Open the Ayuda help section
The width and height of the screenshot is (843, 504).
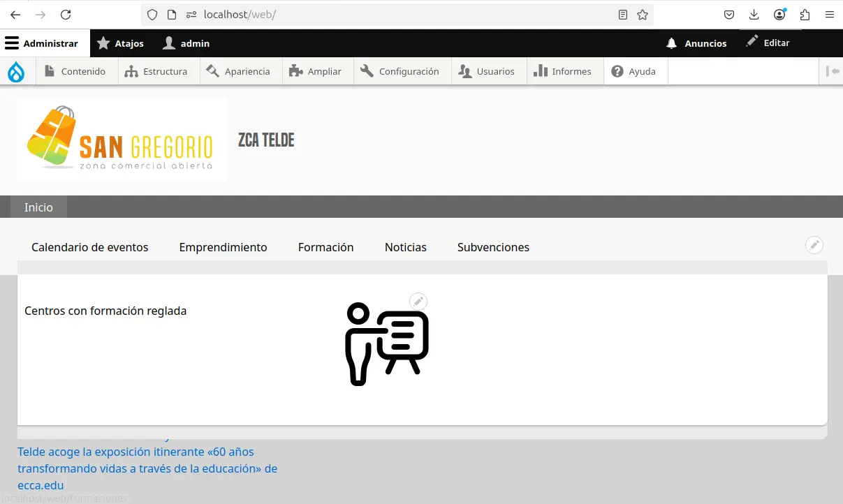(635, 71)
